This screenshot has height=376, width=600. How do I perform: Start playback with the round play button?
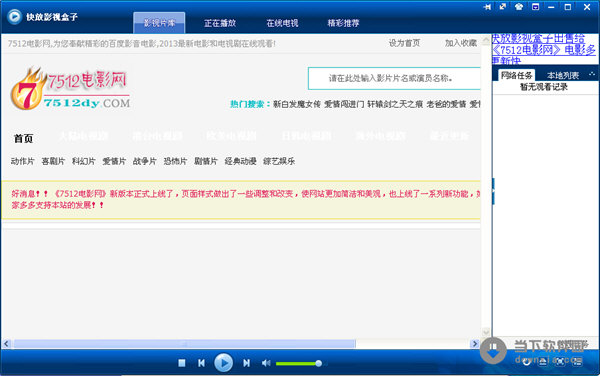(223, 362)
